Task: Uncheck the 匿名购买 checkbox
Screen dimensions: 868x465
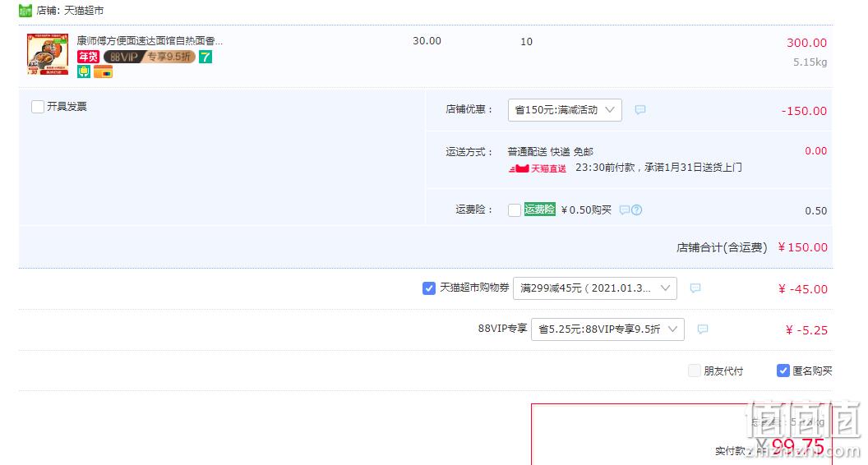Action: [x=783, y=371]
